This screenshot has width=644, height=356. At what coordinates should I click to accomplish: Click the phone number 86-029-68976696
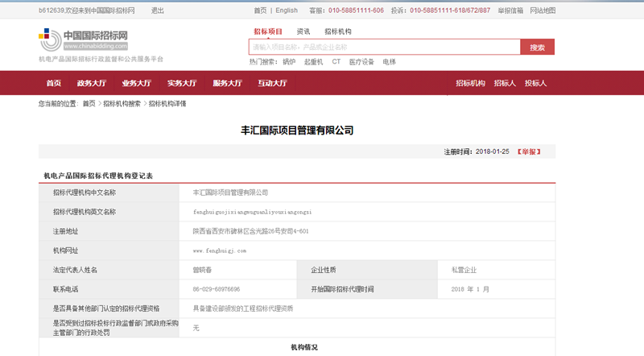[217, 289]
